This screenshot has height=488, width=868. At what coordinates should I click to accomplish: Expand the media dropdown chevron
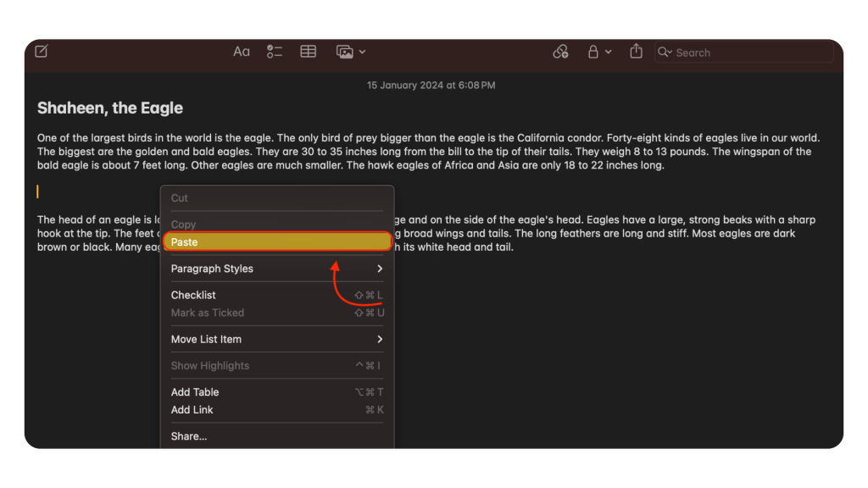[363, 52]
